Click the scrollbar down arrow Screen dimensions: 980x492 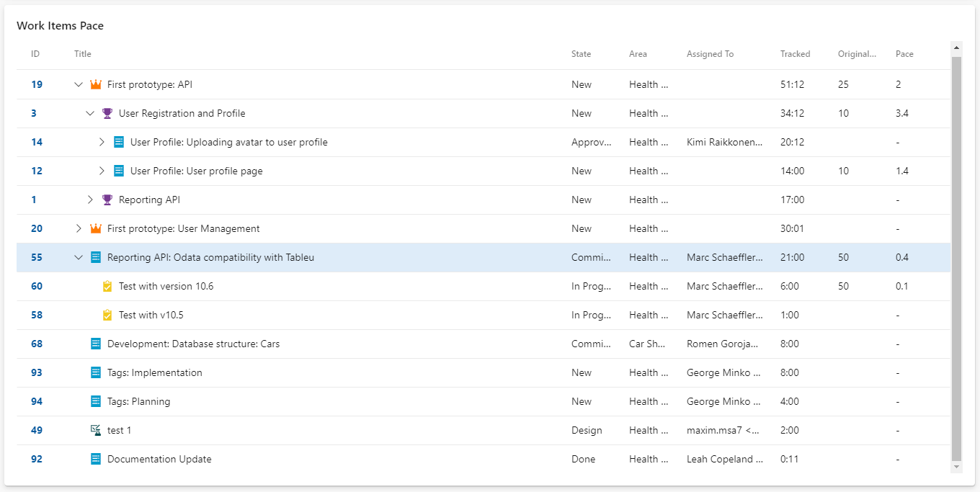click(x=957, y=467)
